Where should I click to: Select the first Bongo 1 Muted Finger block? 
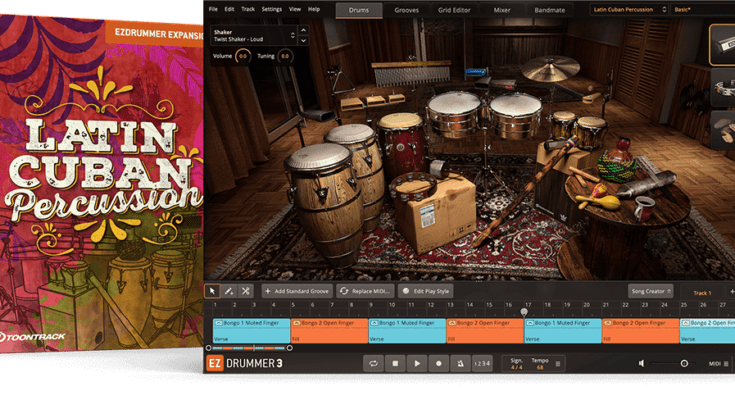[251, 323]
